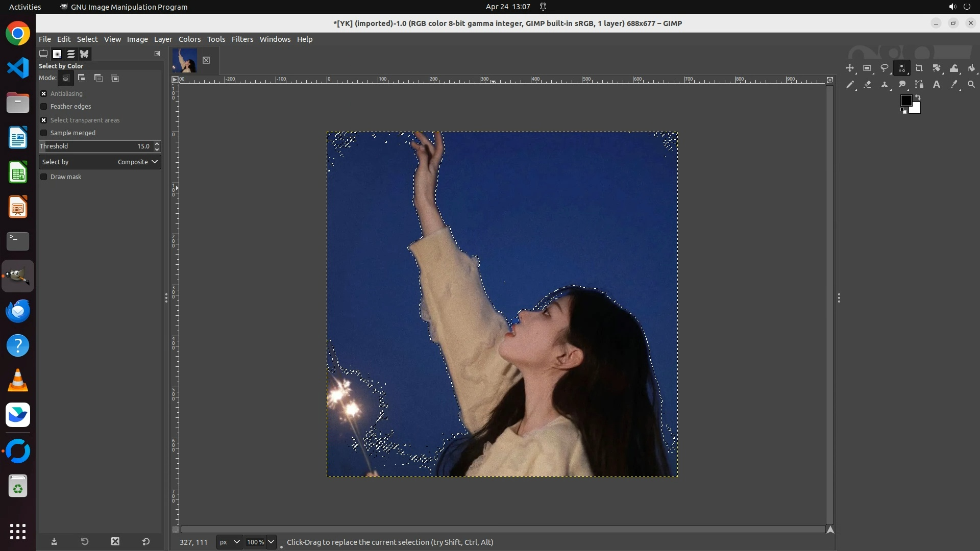
Task: Open the Filters menu
Action: pos(242,39)
